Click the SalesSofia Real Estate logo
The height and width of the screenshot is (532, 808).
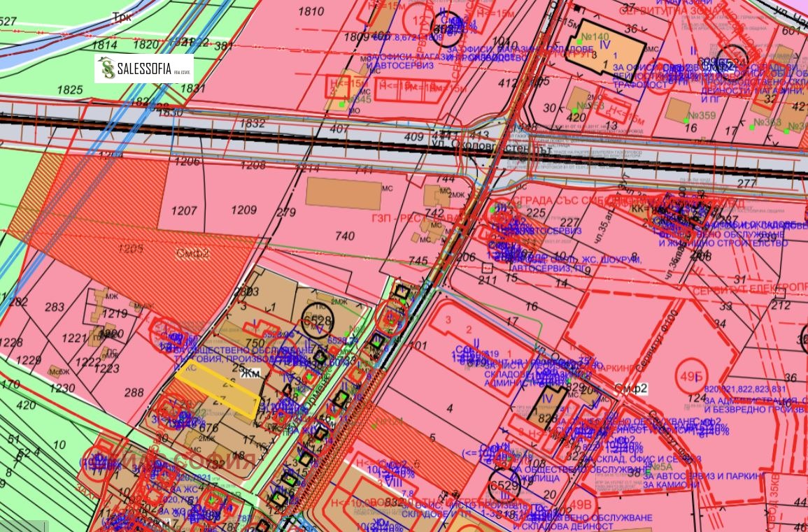[144, 69]
